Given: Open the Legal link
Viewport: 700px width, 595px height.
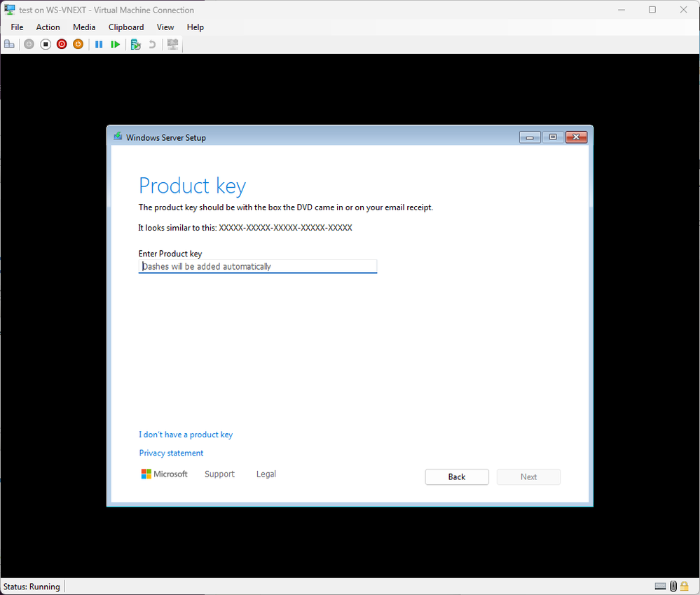Looking at the screenshot, I should pyautogui.click(x=266, y=474).
